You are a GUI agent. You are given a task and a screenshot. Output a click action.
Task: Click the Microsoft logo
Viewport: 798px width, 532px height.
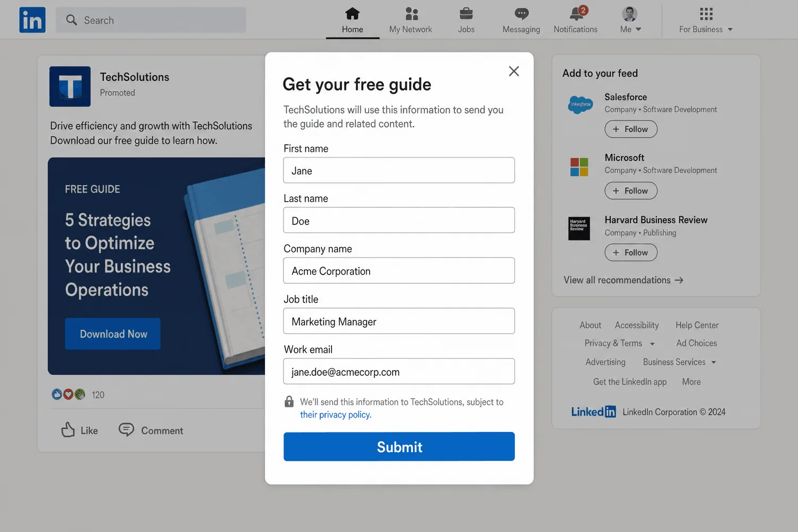click(x=579, y=167)
